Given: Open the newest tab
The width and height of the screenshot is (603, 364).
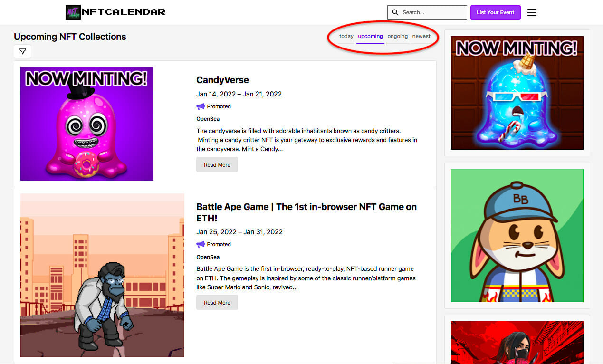Looking at the screenshot, I should [421, 36].
